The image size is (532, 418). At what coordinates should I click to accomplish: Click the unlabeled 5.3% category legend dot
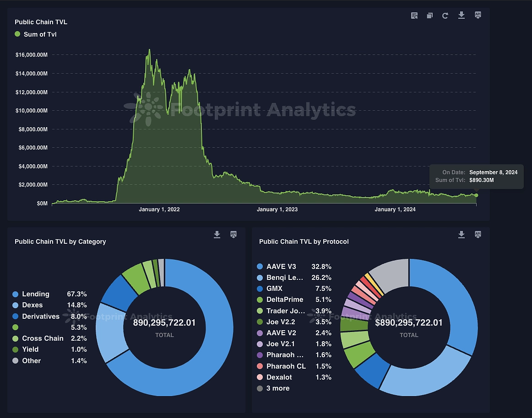click(15, 327)
